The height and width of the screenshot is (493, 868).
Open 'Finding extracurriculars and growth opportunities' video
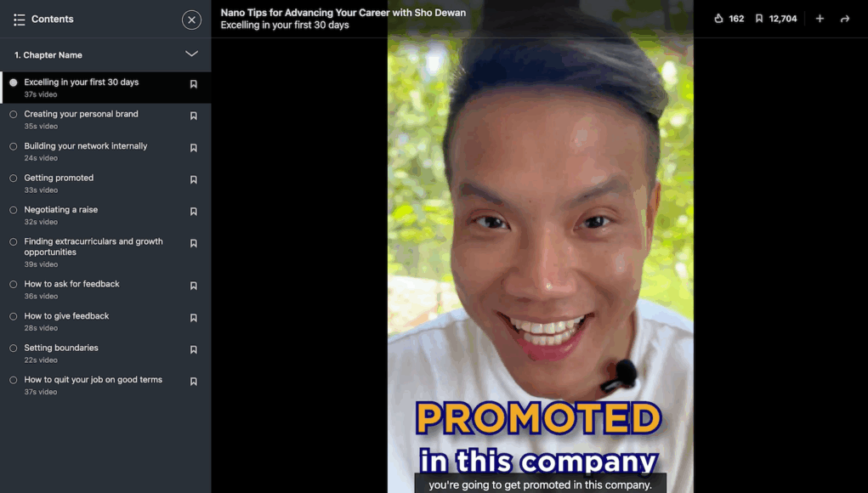coord(93,246)
